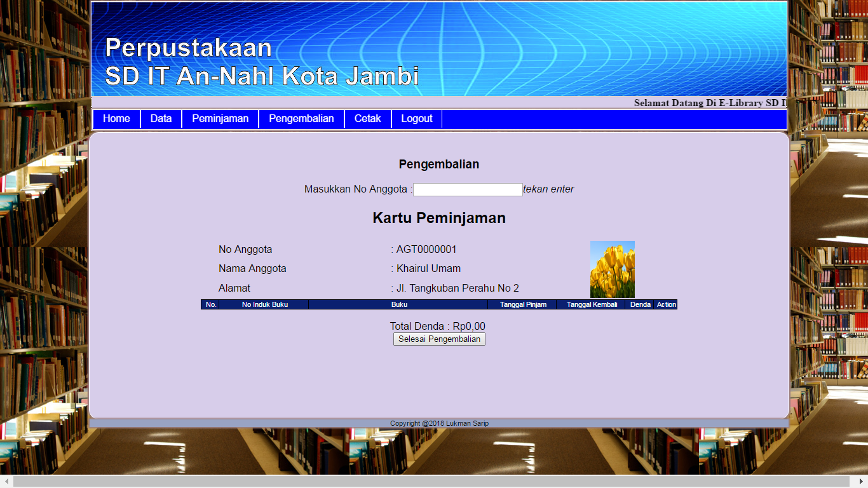Viewport: 868px width, 488px height.
Task: Click the Tanggal Pinjam column header
Action: pyautogui.click(x=523, y=305)
